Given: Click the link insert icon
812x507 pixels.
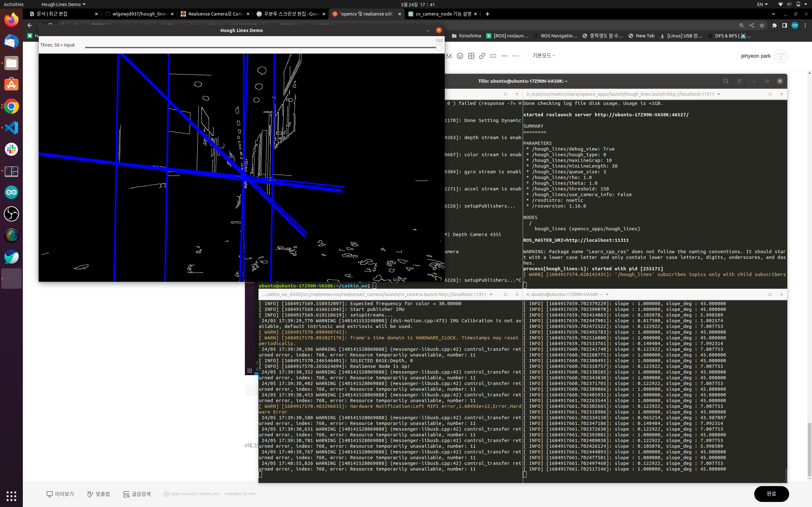Looking at the screenshot, I should [482, 56].
